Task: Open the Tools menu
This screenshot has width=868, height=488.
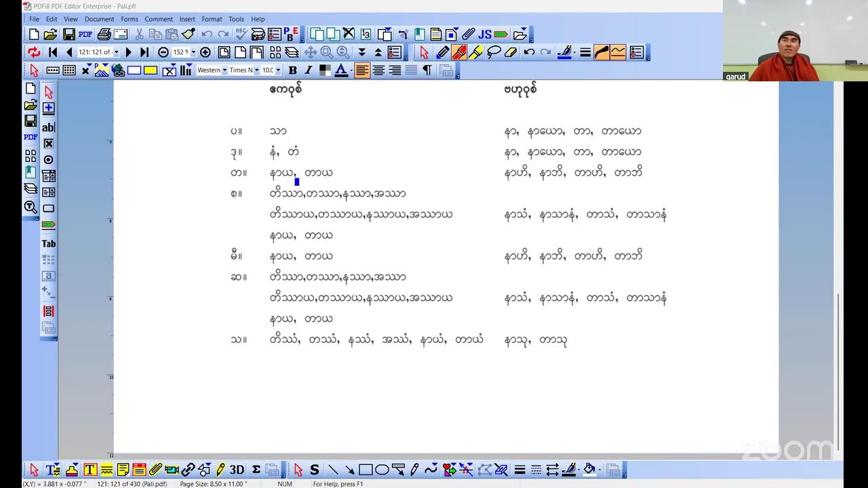Action: point(236,19)
